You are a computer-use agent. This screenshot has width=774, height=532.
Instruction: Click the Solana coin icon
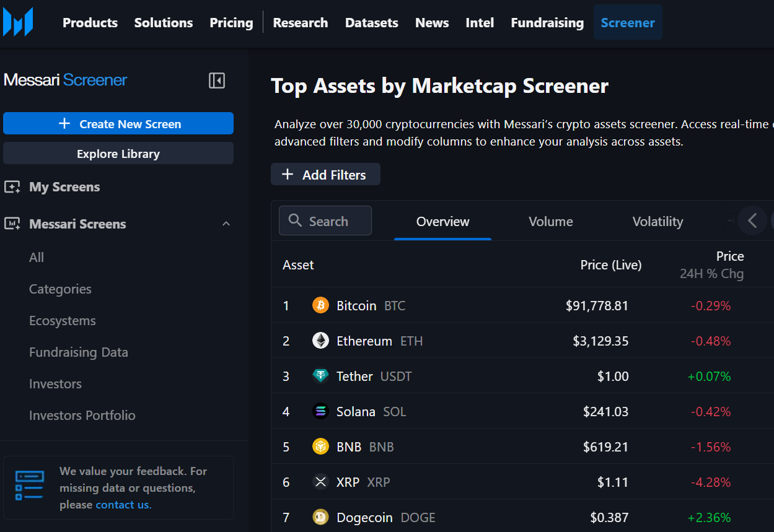tap(320, 411)
